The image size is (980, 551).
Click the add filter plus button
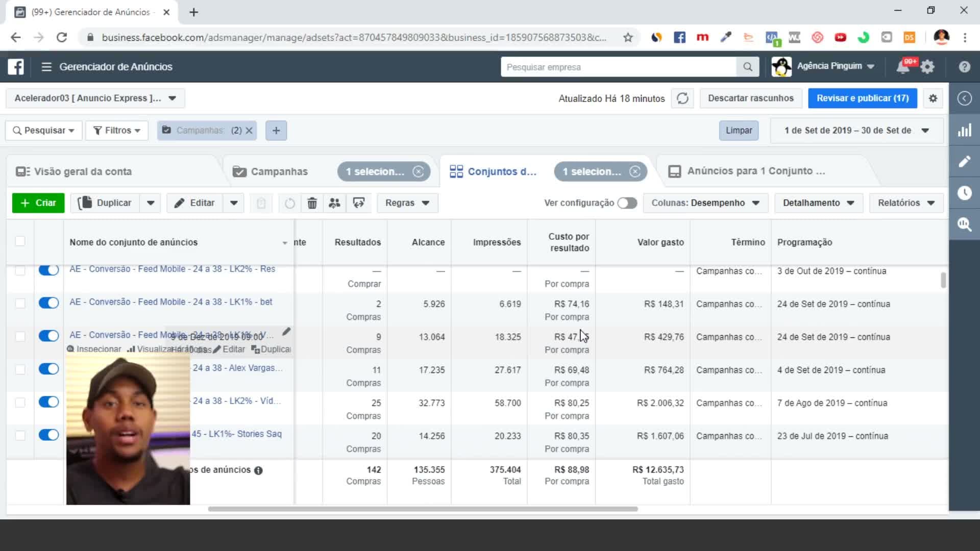tap(276, 131)
